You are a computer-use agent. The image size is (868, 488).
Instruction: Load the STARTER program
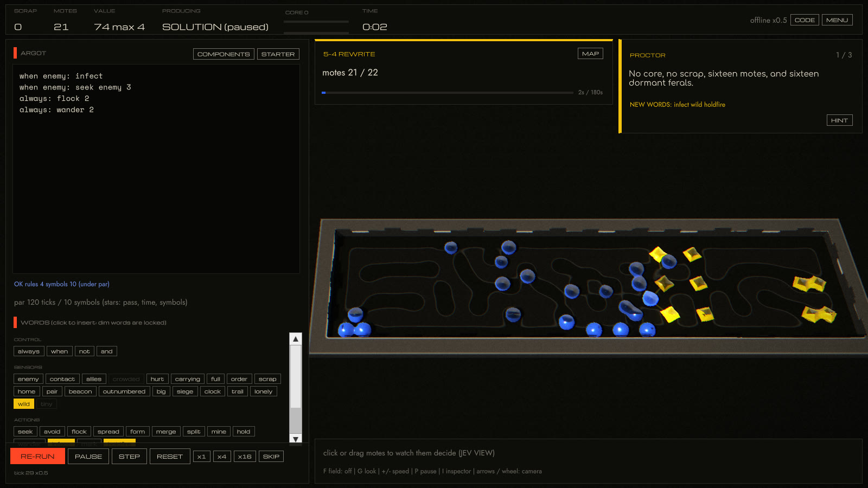click(278, 54)
